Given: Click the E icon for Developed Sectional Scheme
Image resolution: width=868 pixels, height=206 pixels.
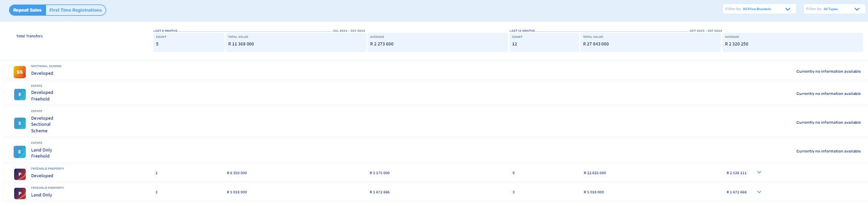Looking at the screenshot, I should click(20, 123).
